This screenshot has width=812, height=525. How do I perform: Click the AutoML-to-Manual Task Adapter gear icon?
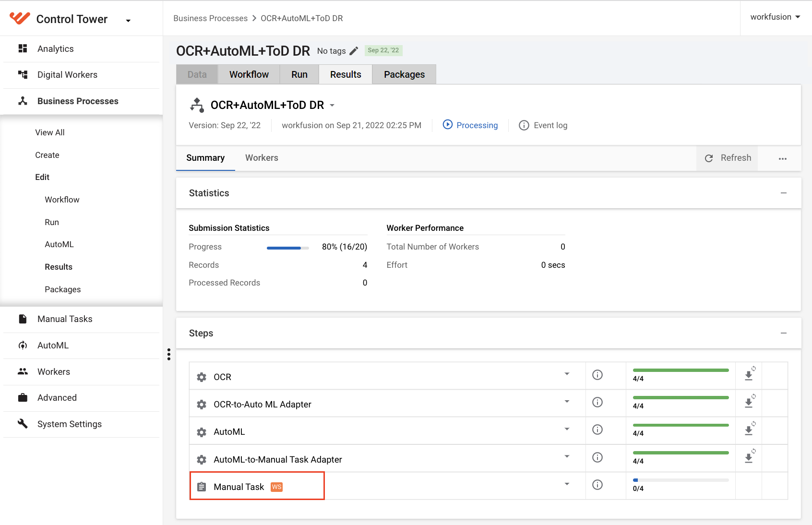pyautogui.click(x=202, y=460)
